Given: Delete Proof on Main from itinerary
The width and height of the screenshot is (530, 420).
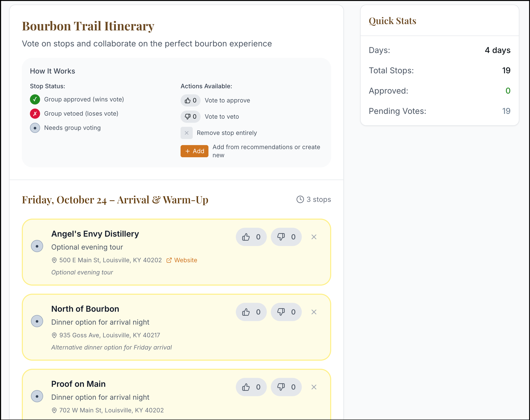Looking at the screenshot, I should tap(314, 387).
